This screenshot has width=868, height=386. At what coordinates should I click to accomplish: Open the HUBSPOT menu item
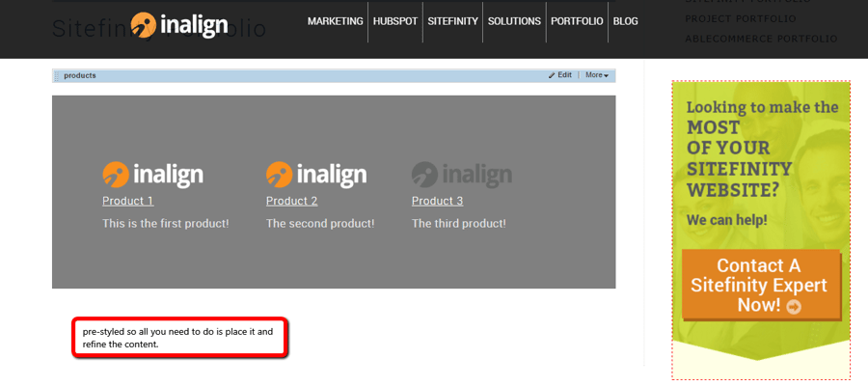pyautogui.click(x=395, y=21)
